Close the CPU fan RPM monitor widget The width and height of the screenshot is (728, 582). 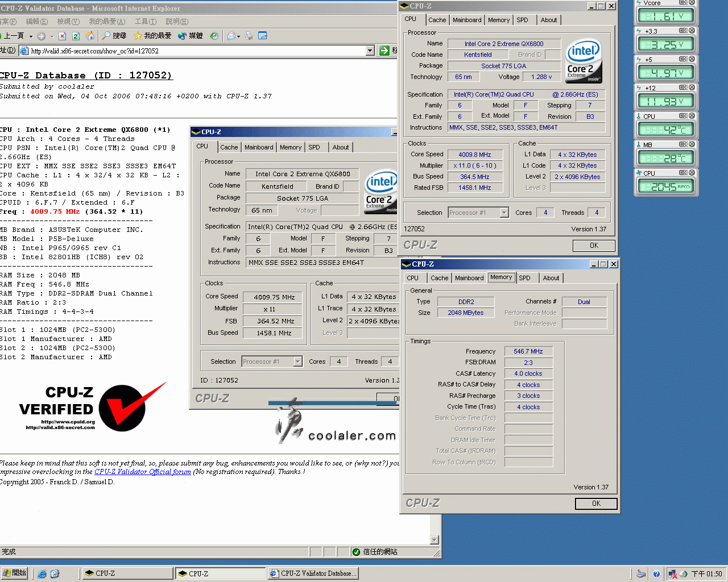coord(692,173)
